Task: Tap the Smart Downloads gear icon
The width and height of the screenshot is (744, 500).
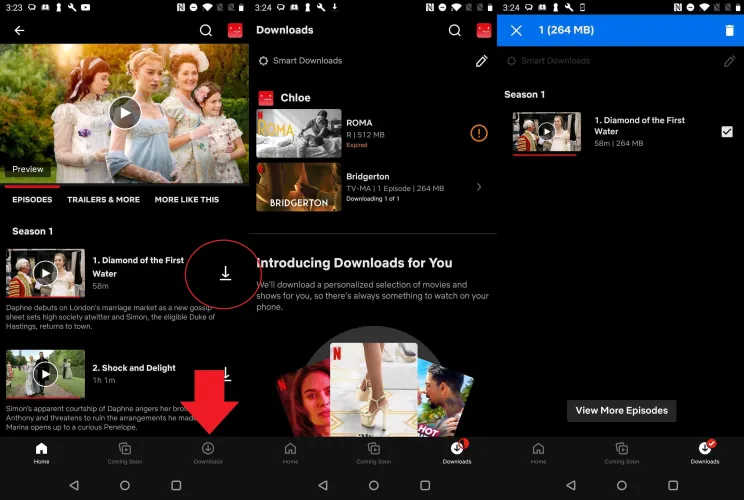Action: 264,61
